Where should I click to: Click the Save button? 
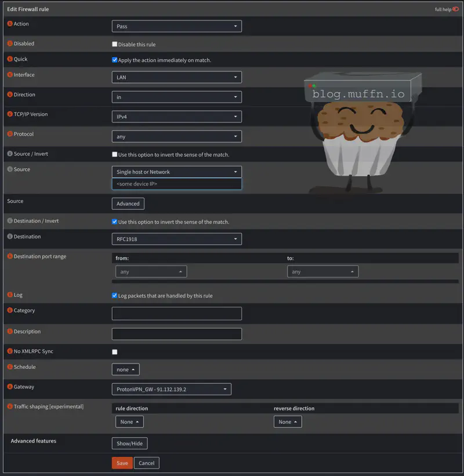[x=122, y=463]
